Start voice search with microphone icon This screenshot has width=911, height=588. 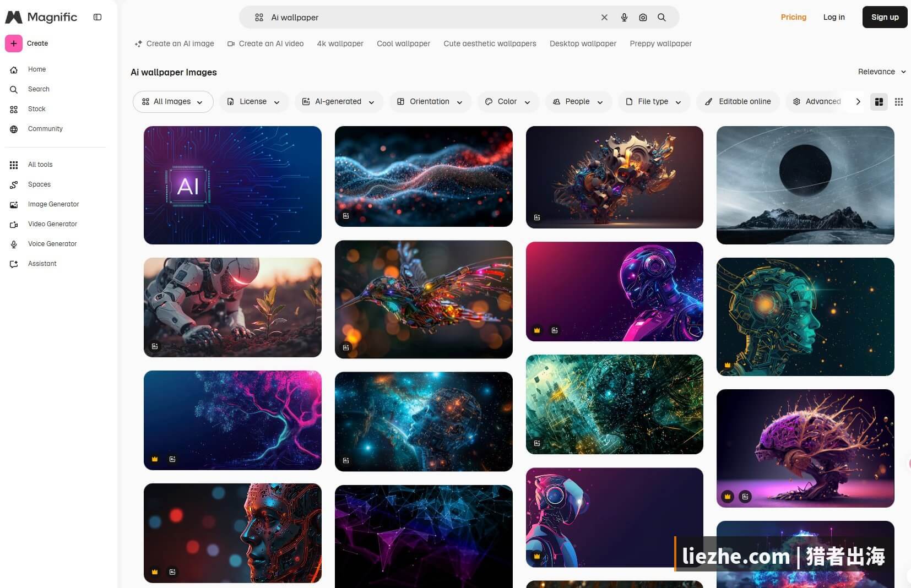[x=624, y=18]
